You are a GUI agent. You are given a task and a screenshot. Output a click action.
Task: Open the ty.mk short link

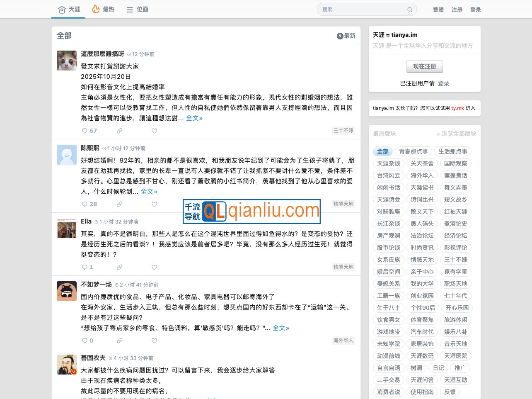[x=457, y=108]
